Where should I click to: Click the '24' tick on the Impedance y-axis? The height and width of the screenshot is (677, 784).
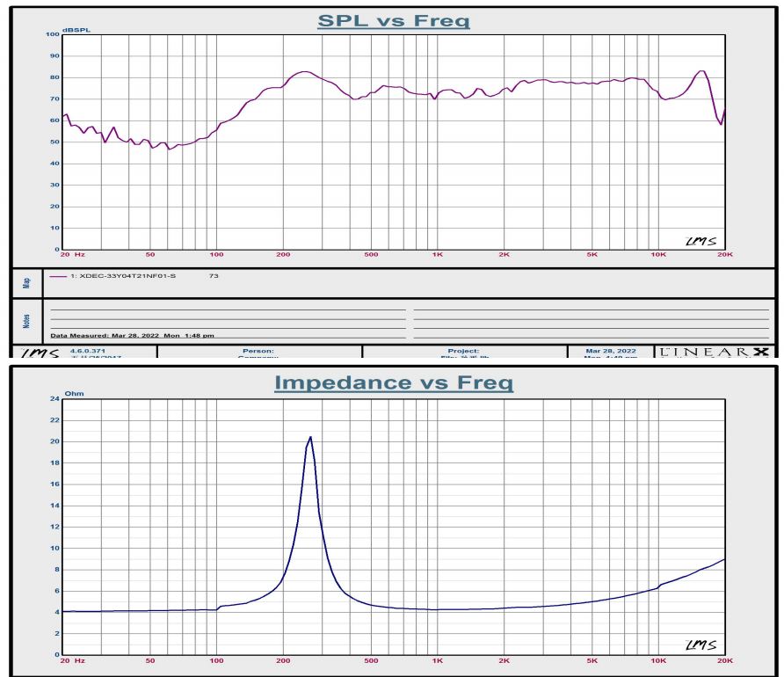54,399
